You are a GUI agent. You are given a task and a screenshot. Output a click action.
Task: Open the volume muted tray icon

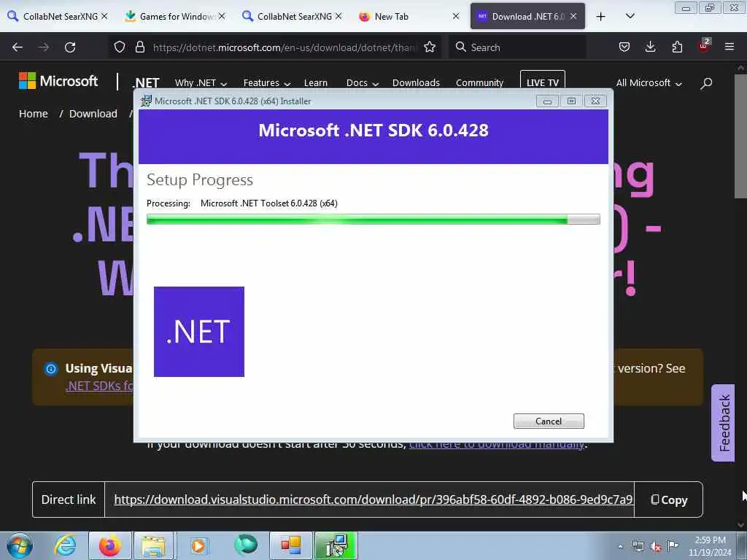(656, 547)
